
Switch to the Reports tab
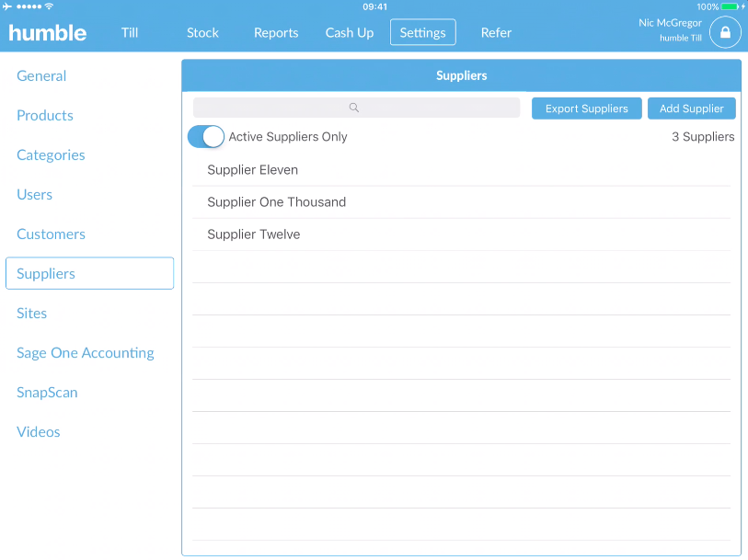[x=276, y=32]
